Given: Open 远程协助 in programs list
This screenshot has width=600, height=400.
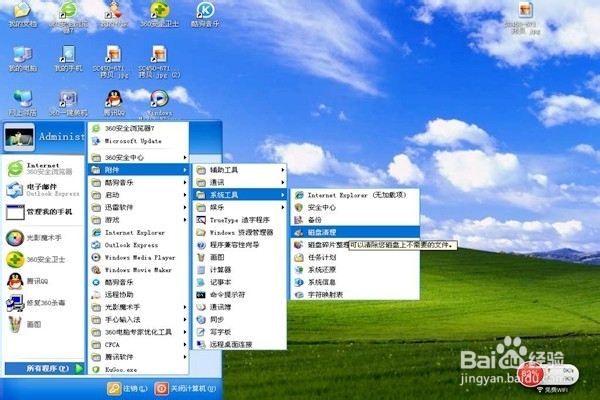Looking at the screenshot, I should click(x=139, y=294).
